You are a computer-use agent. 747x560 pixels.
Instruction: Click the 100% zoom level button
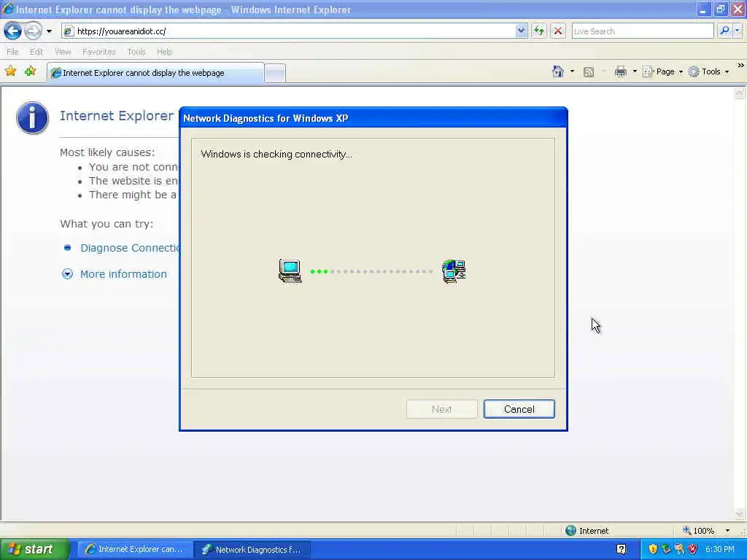[698, 531]
